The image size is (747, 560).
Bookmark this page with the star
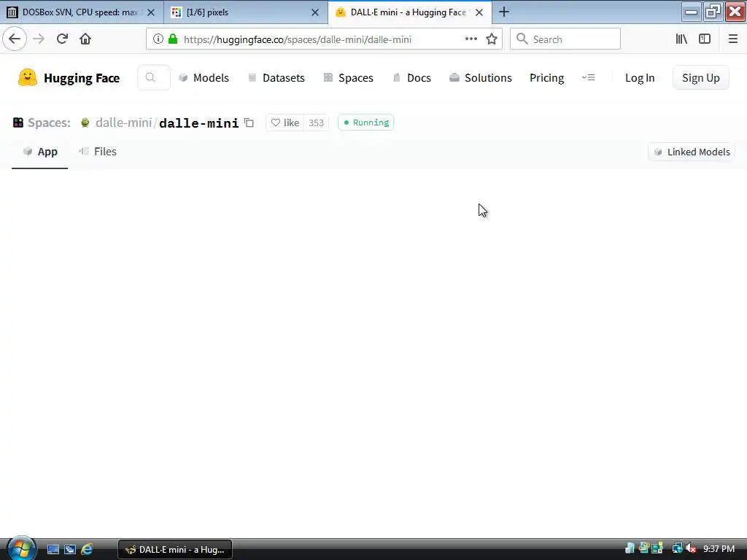492,39
